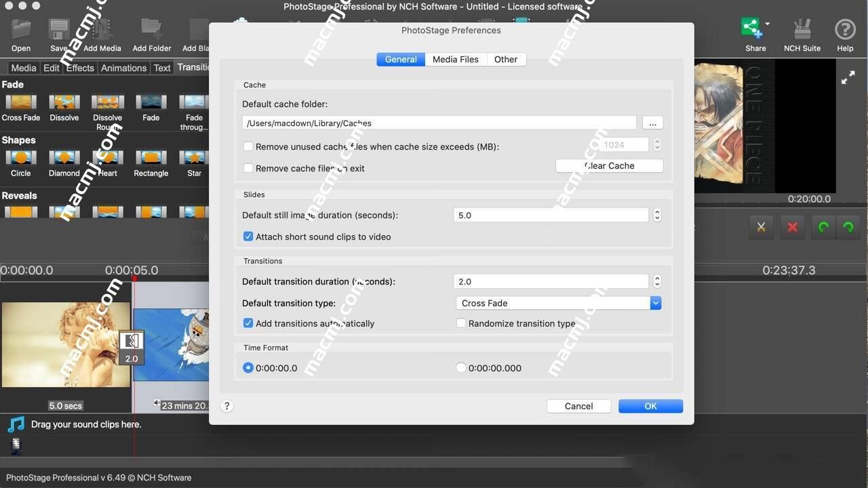Screen dimensions: 868x488
Task: Select the first timeline clip thumbnail
Action: click(x=65, y=344)
